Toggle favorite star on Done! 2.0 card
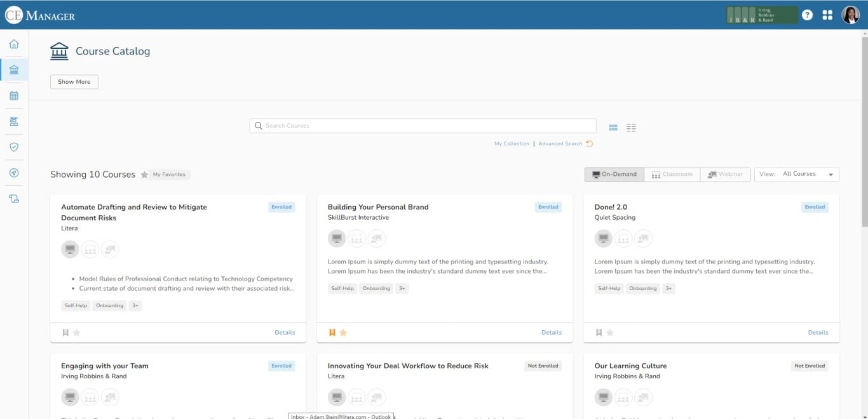Screen dimensions: 868x419 [610, 333]
